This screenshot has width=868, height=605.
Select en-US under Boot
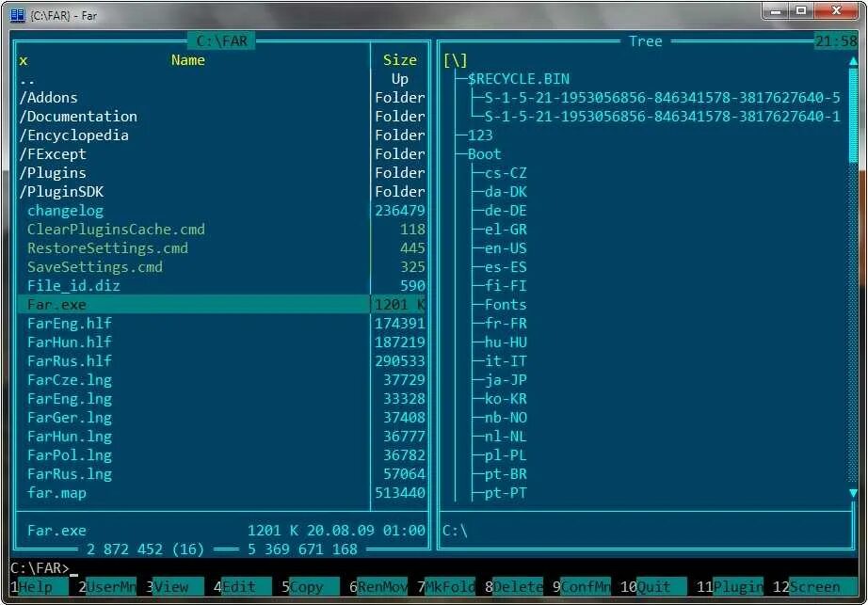(506, 247)
